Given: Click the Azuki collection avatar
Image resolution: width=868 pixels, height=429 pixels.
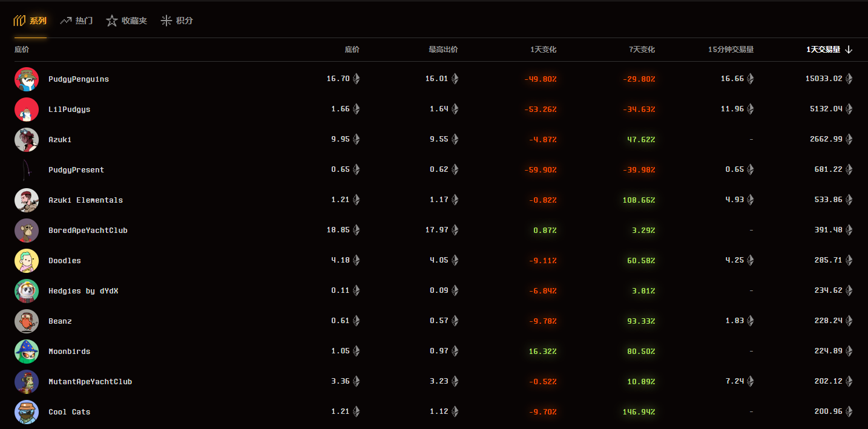Looking at the screenshot, I should coord(27,140).
